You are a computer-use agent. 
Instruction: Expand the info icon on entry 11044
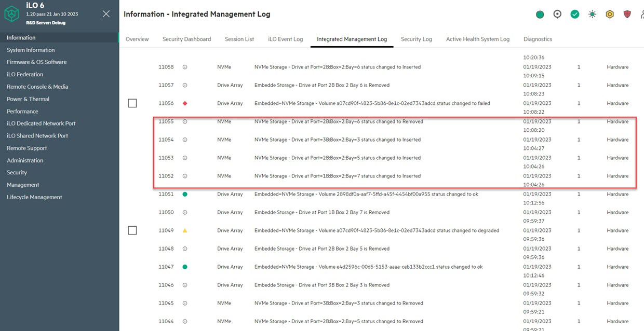(x=185, y=321)
